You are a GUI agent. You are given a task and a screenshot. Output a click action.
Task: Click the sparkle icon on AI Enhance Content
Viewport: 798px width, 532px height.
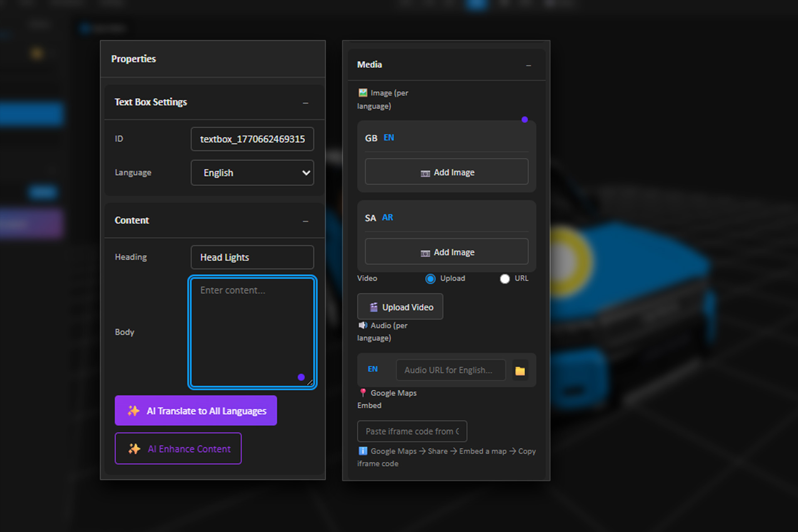[134, 448]
